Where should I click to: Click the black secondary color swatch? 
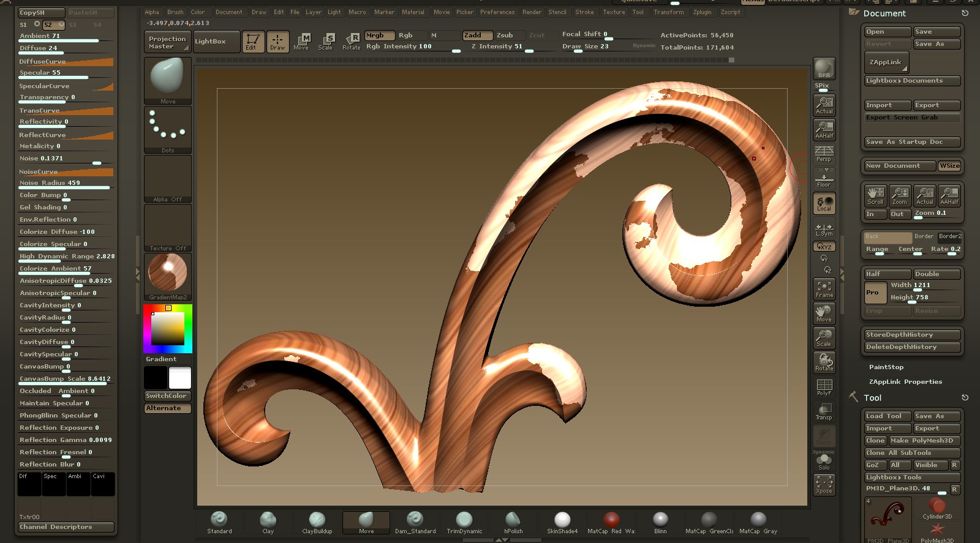coord(156,378)
